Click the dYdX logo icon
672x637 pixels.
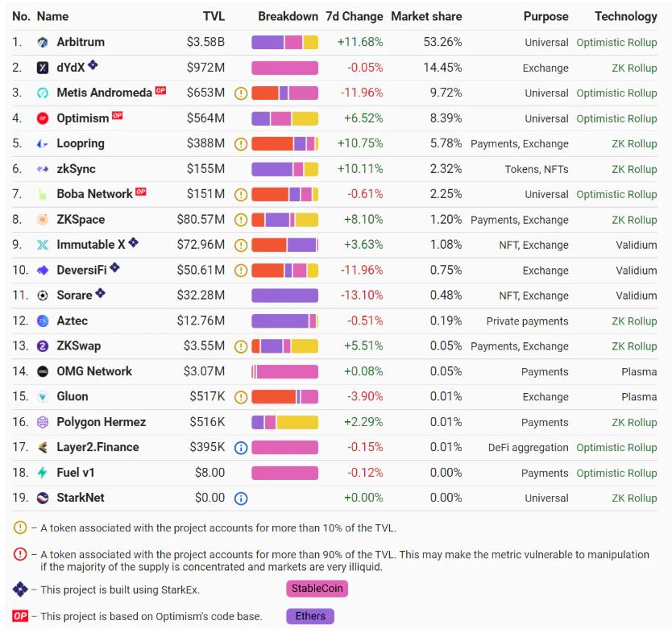point(43,68)
